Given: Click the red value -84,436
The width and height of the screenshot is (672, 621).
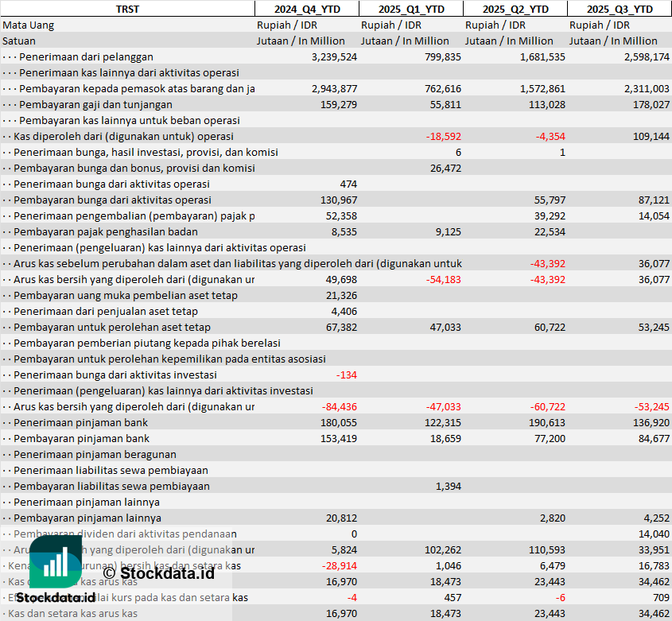Looking at the screenshot, I should [340, 407].
